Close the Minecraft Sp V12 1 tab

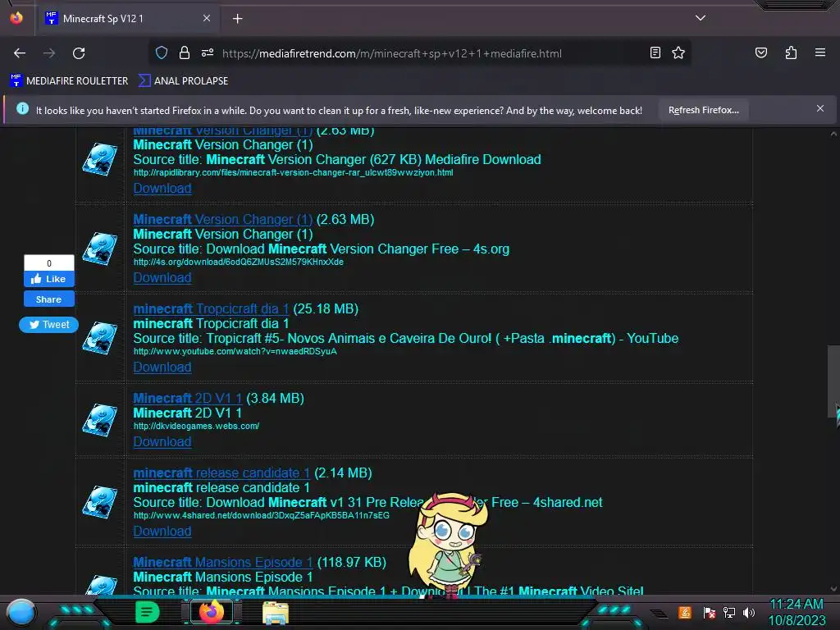(207, 18)
